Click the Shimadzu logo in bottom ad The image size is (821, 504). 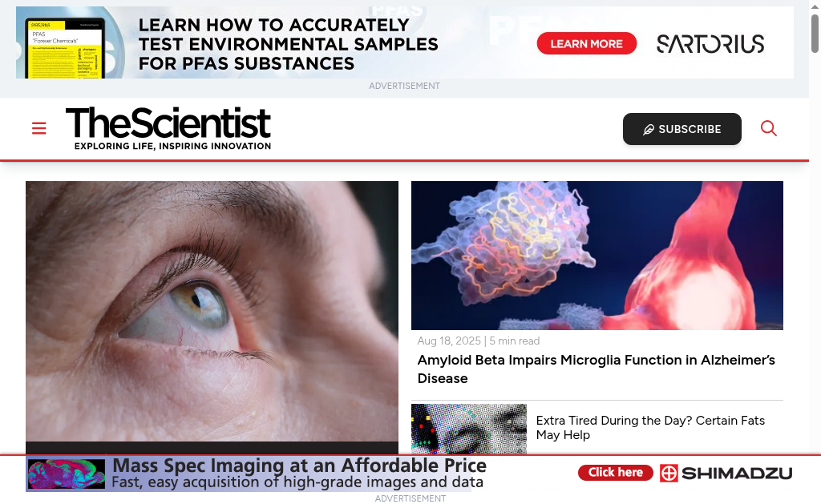coord(726,473)
